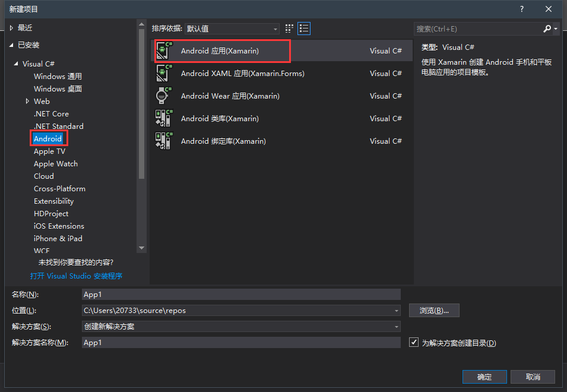The width and height of the screenshot is (567, 392).
Task: Open the 排序依据 默认值 dropdown
Action: [232, 29]
